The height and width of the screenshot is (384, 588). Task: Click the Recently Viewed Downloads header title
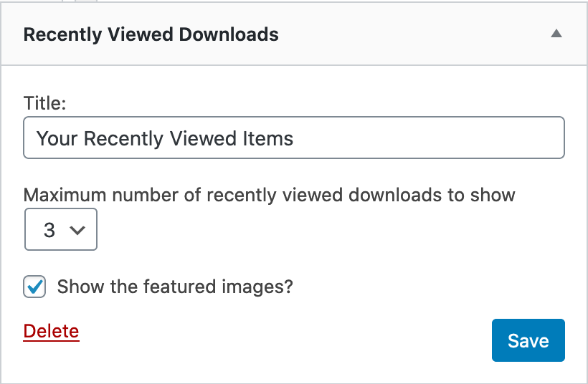tap(151, 34)
